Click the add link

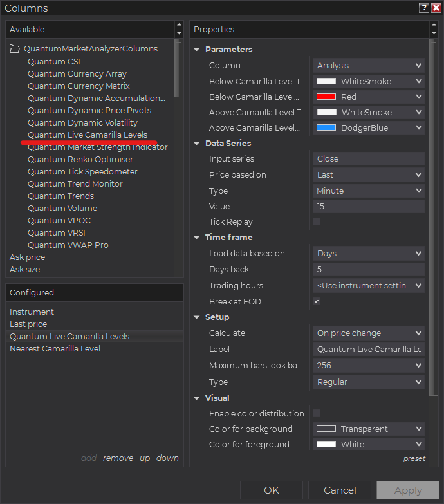[x=89, y=458]
